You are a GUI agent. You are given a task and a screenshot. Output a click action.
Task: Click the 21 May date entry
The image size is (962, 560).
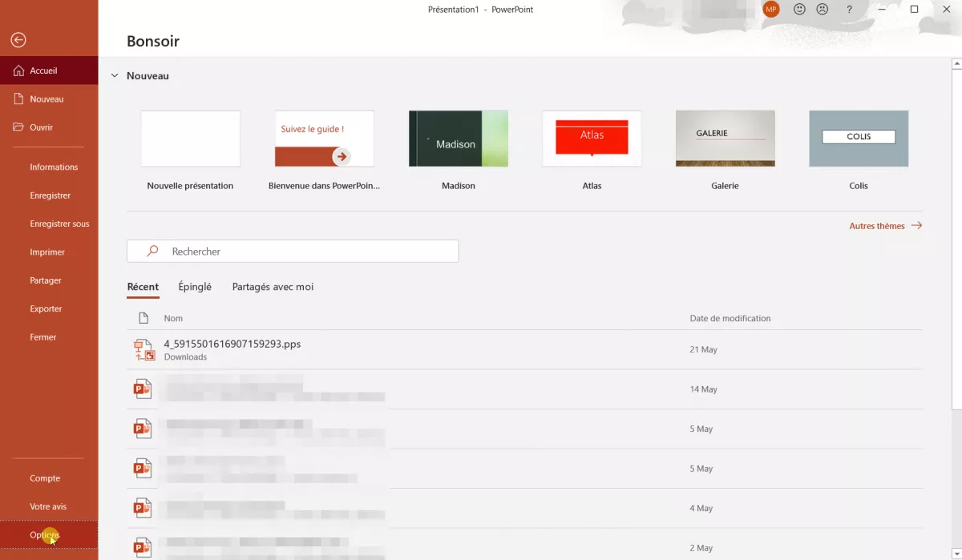(703, 349)
